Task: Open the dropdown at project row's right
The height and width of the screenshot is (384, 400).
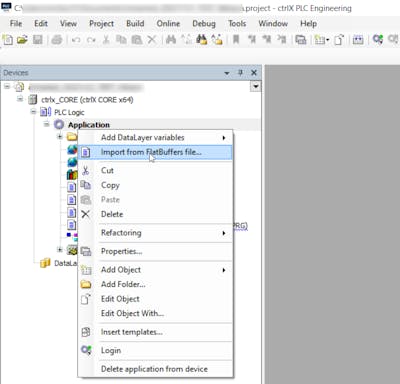Action: click(x=255, y=86)
